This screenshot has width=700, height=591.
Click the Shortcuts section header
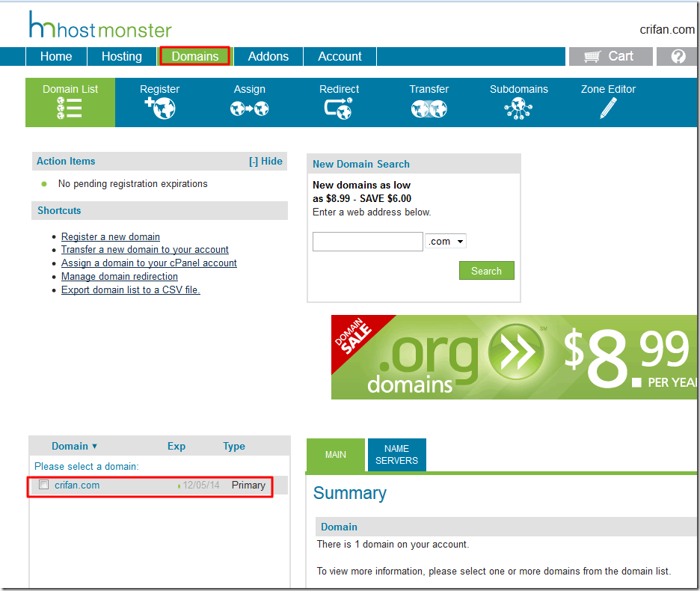coord(160,210)
